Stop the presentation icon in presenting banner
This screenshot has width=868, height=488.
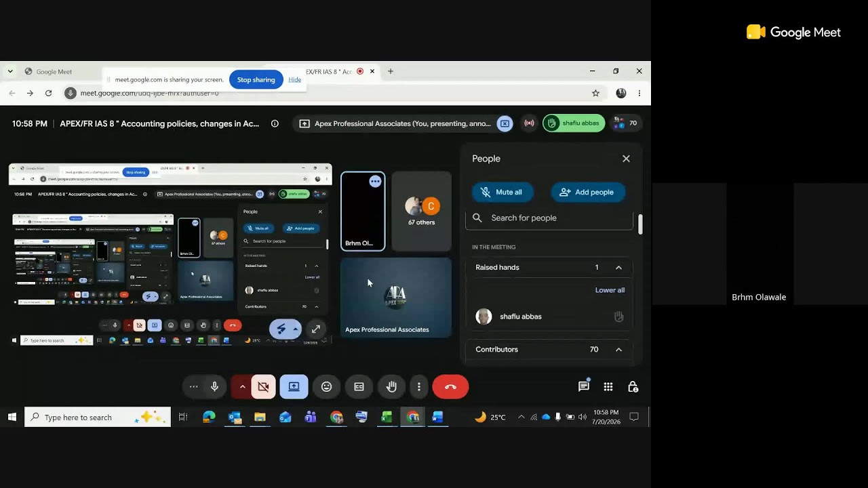pos(505,123)
